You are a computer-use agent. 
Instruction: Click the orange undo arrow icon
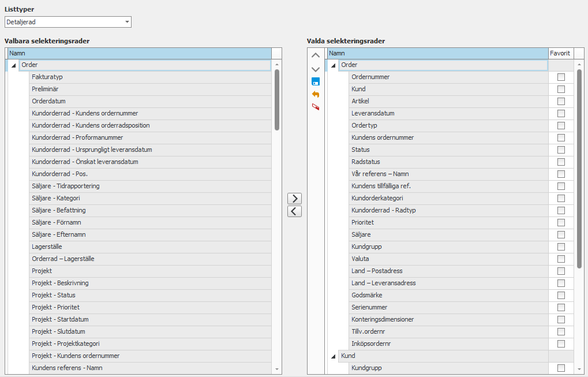click(x=315, y=94)
